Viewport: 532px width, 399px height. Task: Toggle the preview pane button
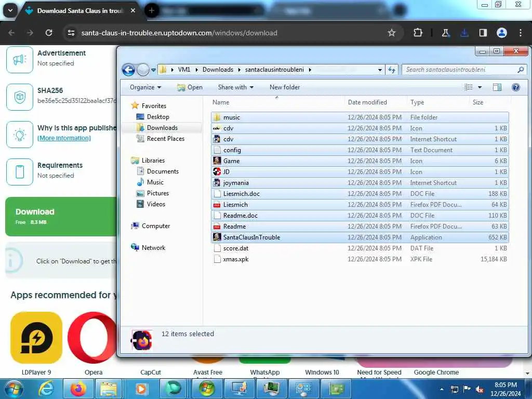(x=497, y=87)
